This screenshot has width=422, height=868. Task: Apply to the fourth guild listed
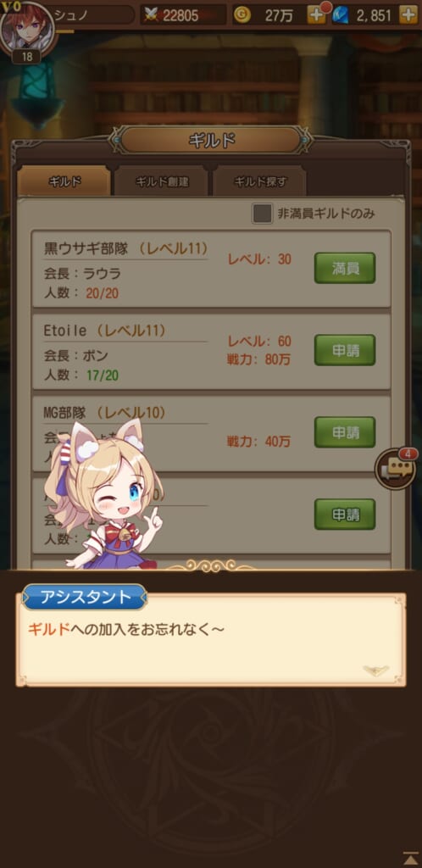tap(345, 515)
